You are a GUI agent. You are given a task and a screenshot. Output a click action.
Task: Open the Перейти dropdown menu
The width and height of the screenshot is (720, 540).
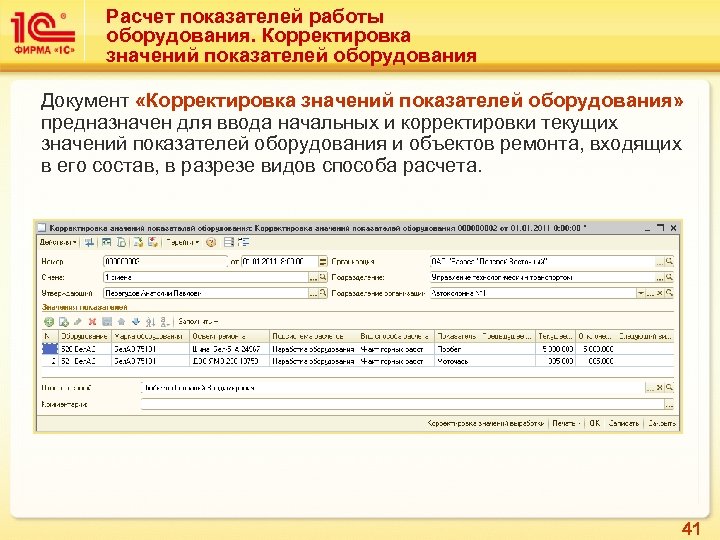182,242
